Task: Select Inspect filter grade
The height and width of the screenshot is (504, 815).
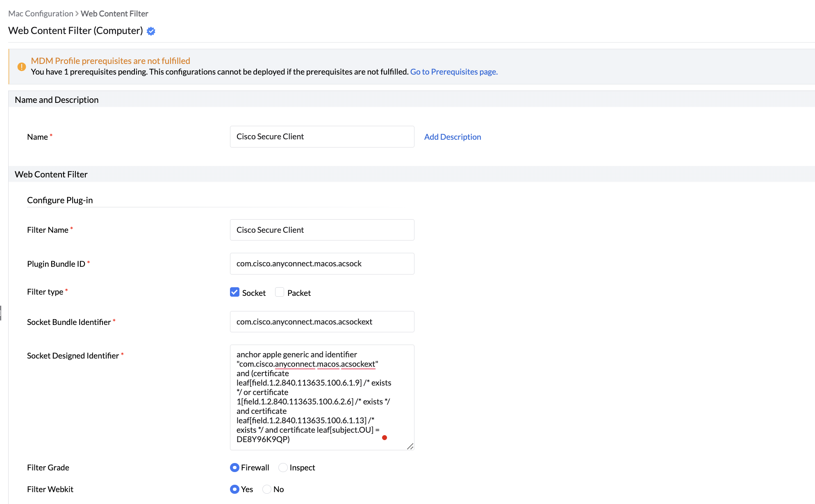Action: click(x=283, y=468)
